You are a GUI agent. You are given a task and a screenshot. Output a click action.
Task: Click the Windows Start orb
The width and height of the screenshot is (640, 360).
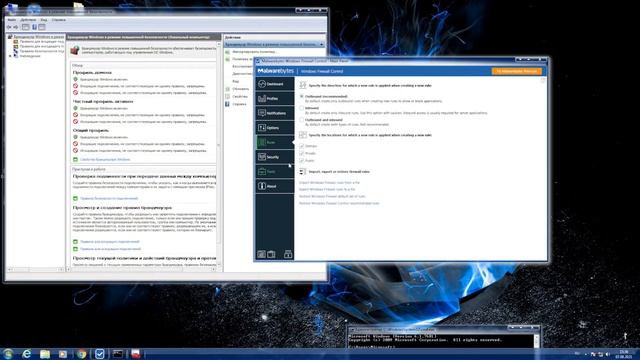click(8, 354)
